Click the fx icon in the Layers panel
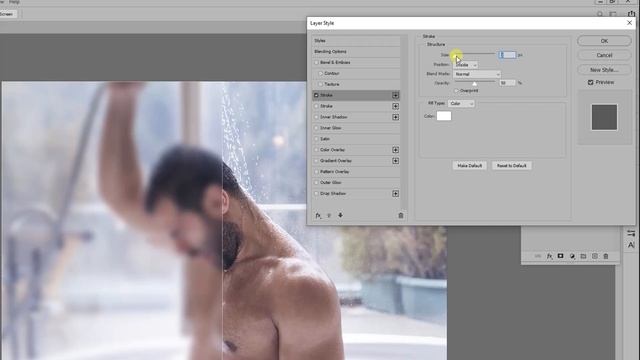The image size is (640, 360). coord(550,256)
